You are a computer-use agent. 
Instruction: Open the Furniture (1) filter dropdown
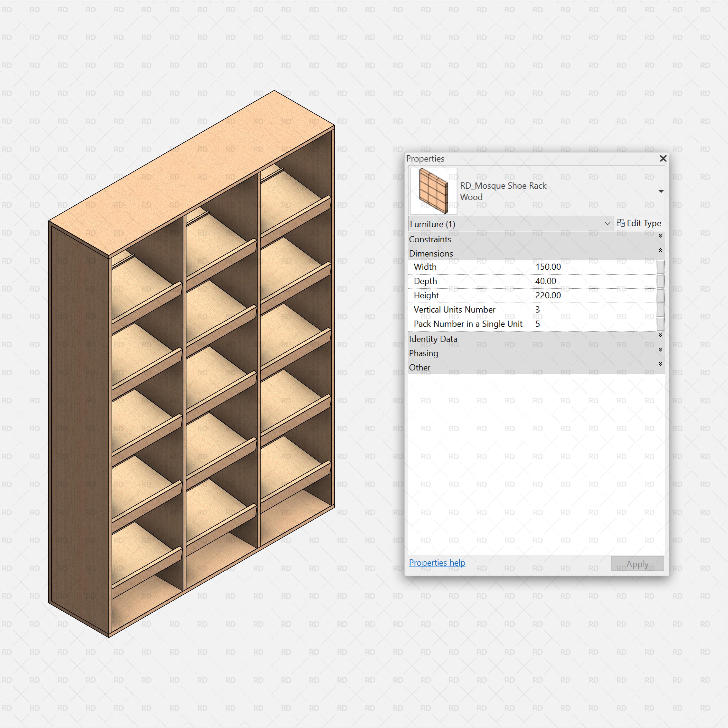click(607, 223)
